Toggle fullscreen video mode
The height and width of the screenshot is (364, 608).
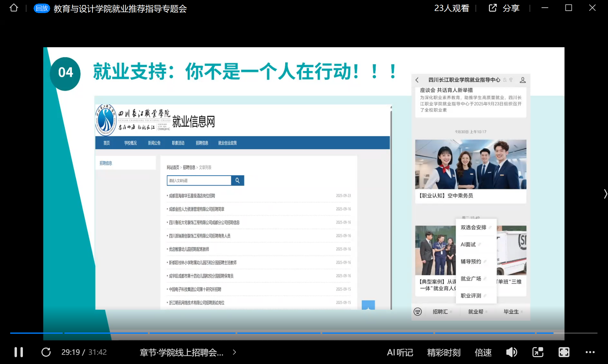pos(564,352)
